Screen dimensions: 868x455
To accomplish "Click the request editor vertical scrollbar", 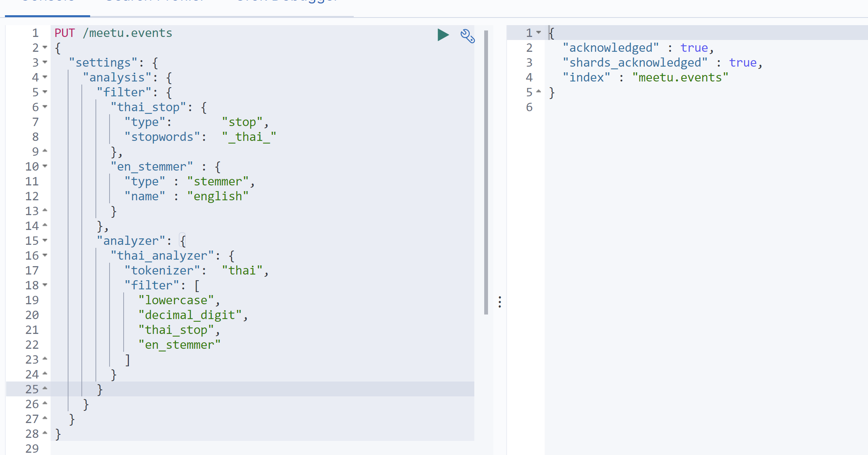I will pos(486,171).
